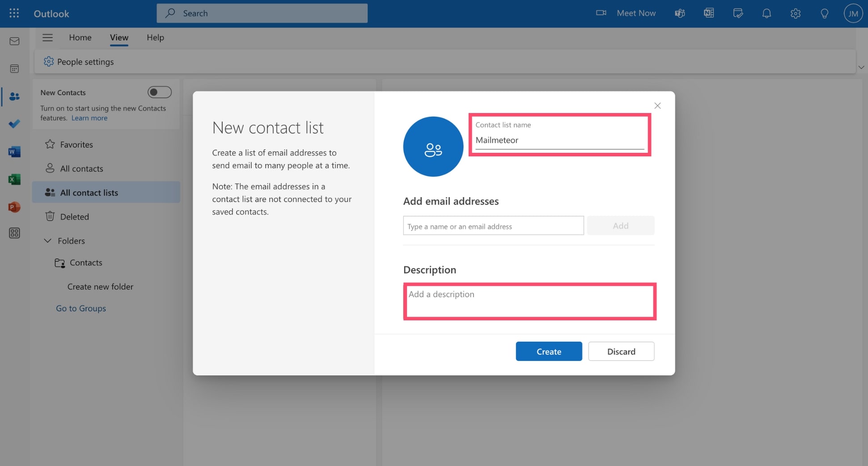
Task: Toggle the hamburger navigation pane icon
Action: [x=47, y=38]
